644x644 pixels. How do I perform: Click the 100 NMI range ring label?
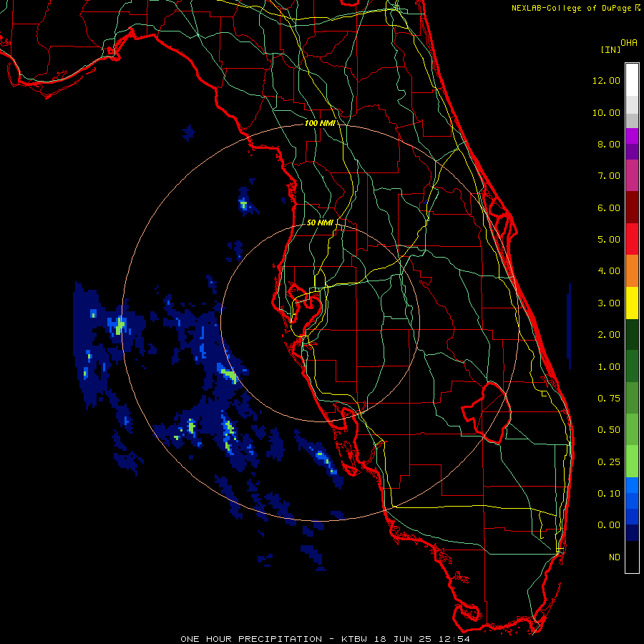[319, 123]
